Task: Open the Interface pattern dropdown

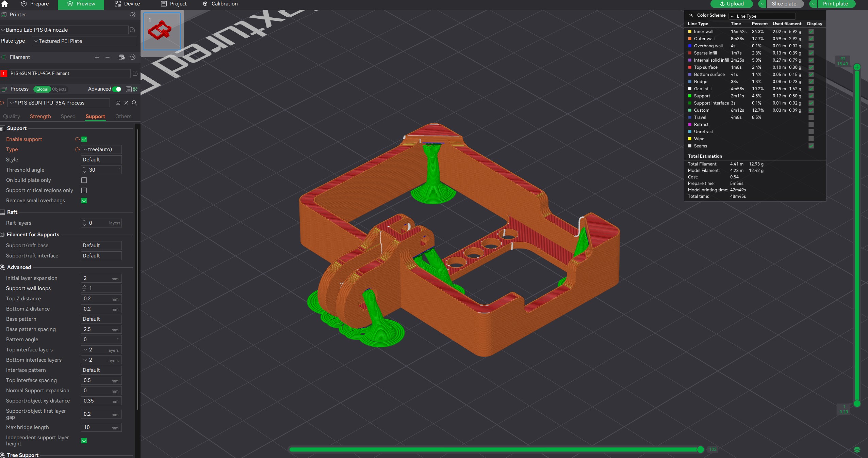Action: (101, 370)
